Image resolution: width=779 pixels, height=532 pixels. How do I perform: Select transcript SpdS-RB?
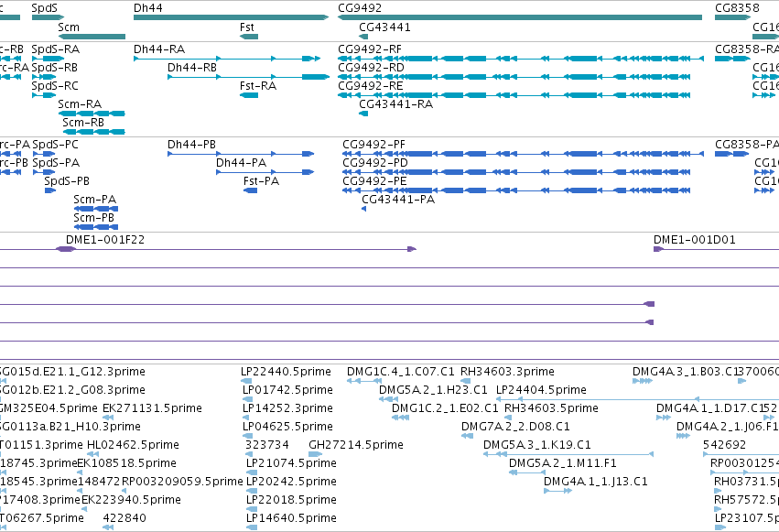(x=44, y=77)
